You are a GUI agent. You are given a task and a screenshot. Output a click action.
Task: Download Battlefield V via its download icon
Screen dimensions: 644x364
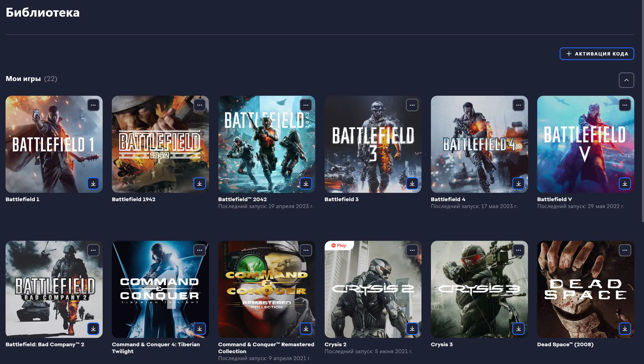(x=625, y=183)
